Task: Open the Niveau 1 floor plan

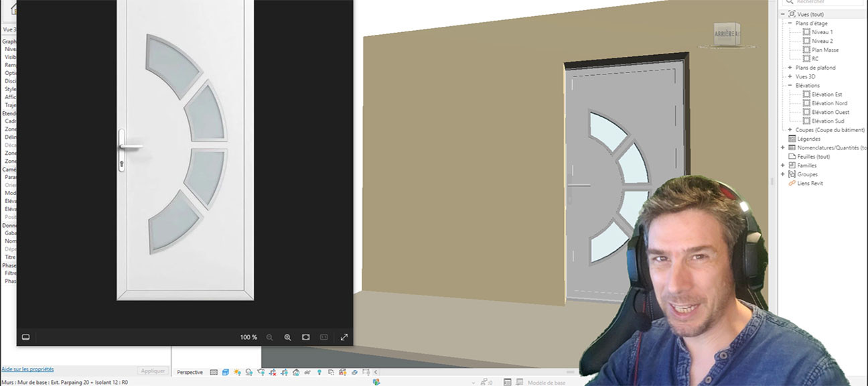Action: (822, 32)
